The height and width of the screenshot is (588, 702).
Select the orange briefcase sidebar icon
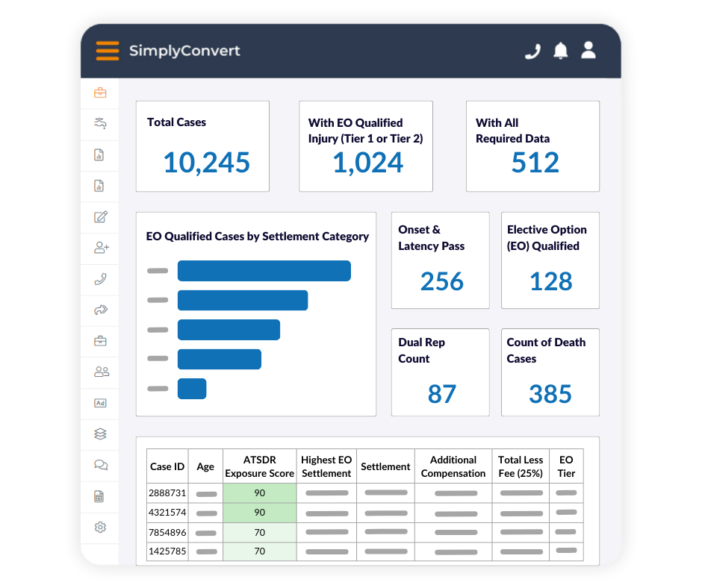click(100, 93)
